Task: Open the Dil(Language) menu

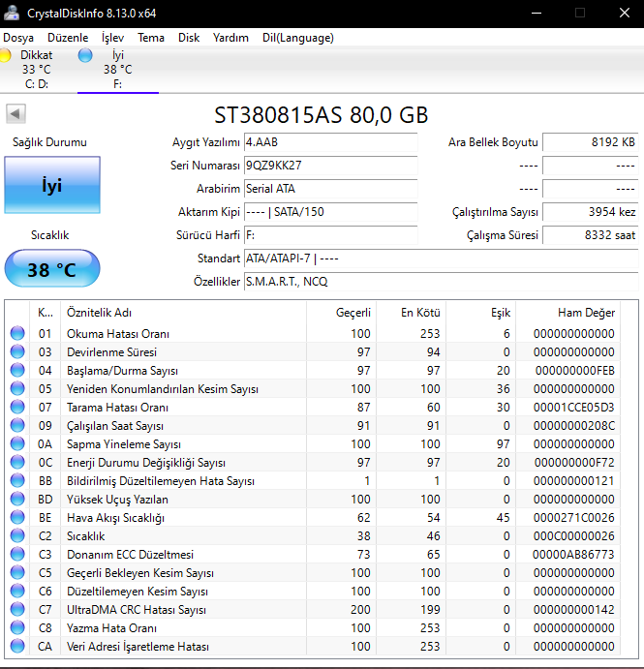Action: [297, 38]
